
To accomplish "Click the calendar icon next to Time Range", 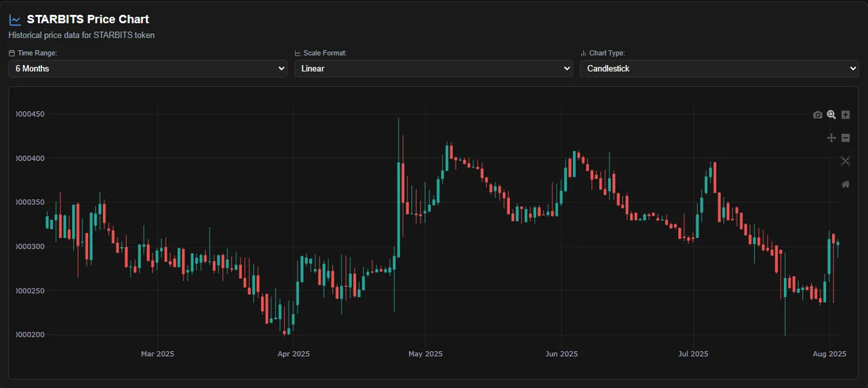I will pos(12,53).
